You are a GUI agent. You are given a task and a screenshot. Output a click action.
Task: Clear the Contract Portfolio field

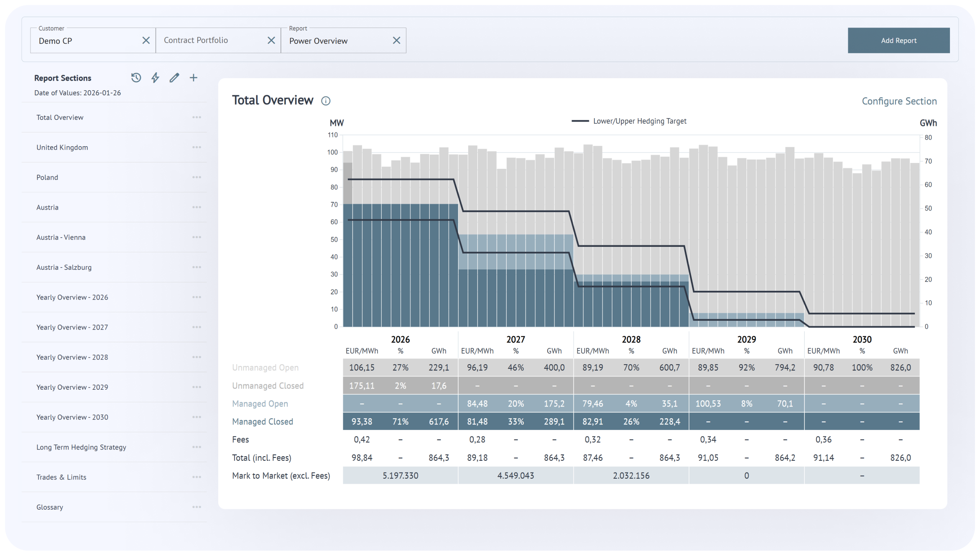271,41
